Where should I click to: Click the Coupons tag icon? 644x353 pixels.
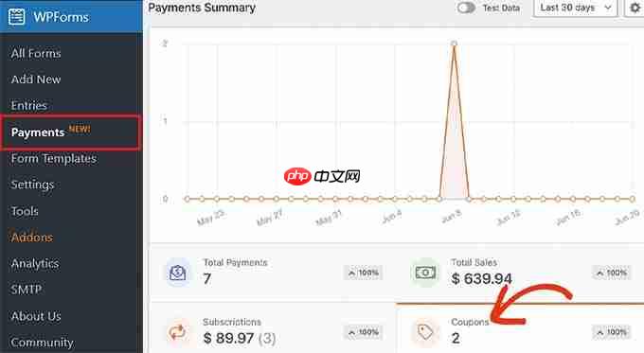pos(425,331)
